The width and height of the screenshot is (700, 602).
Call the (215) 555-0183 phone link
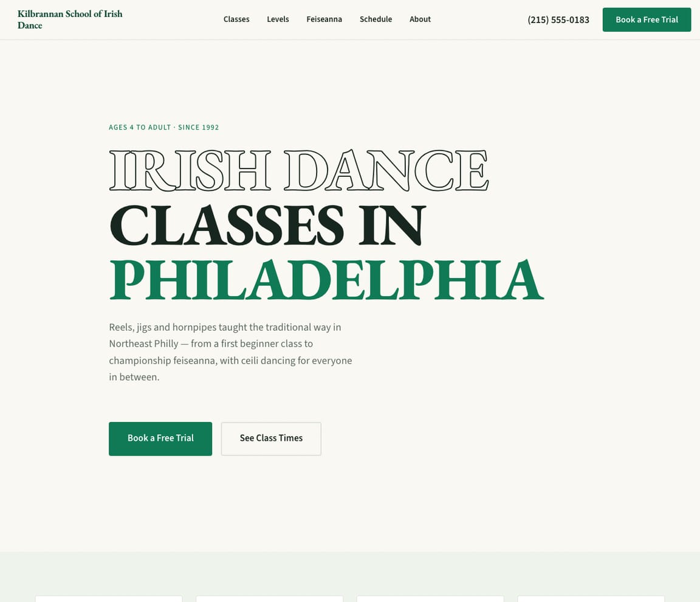558,19
